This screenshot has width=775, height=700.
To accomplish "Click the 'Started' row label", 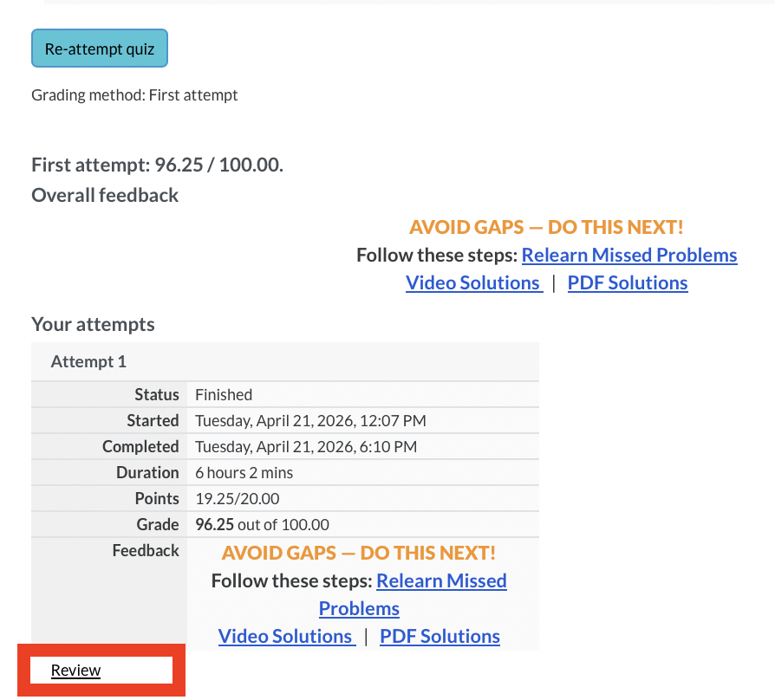I will (x=153, y=420).
